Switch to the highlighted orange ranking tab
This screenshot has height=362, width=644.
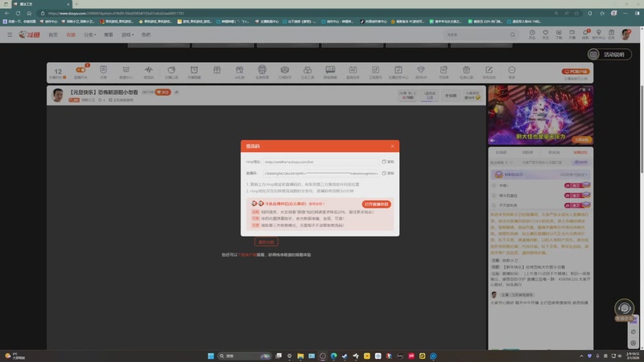click(580, 152)
